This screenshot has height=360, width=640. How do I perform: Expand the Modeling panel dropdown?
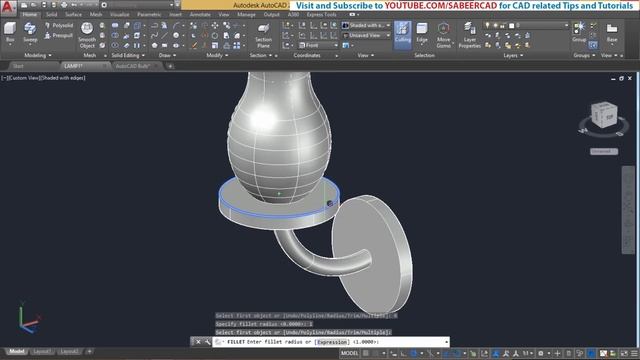[38, 55]
